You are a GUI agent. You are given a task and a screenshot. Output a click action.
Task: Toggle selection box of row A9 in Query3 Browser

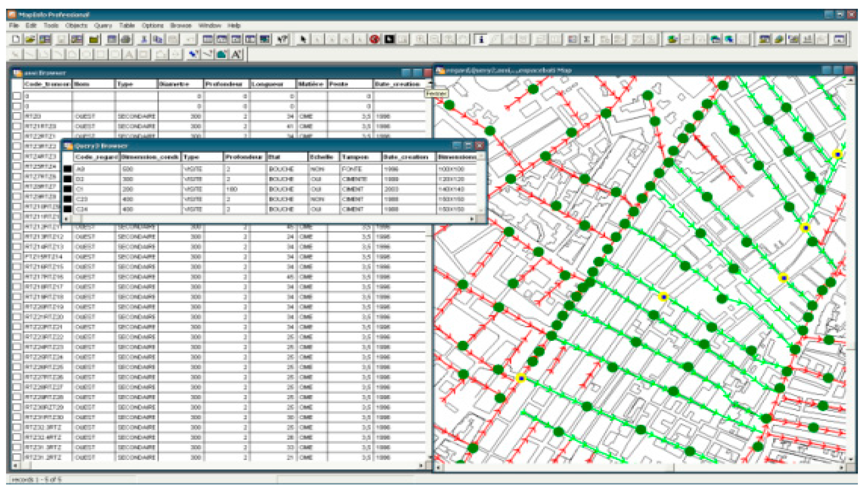68,169
